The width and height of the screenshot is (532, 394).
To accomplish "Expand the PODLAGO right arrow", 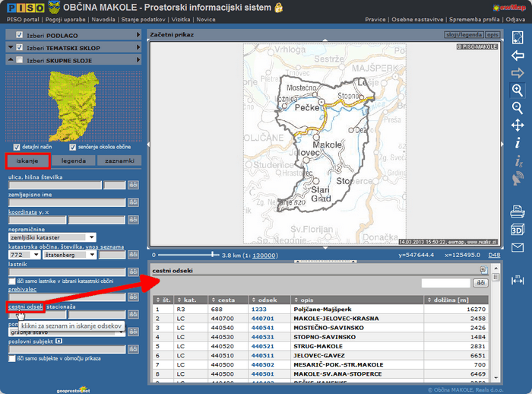I will point(138,35).
